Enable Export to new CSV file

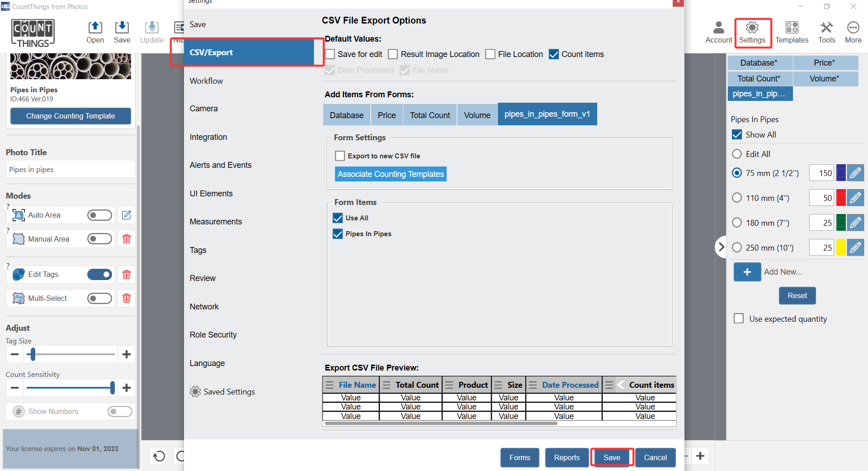340,156
